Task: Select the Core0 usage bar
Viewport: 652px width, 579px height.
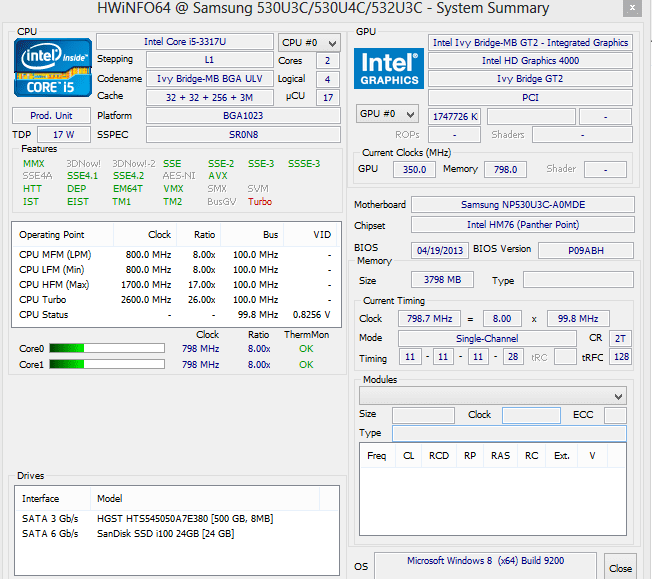Action: [x=107, y=348]
